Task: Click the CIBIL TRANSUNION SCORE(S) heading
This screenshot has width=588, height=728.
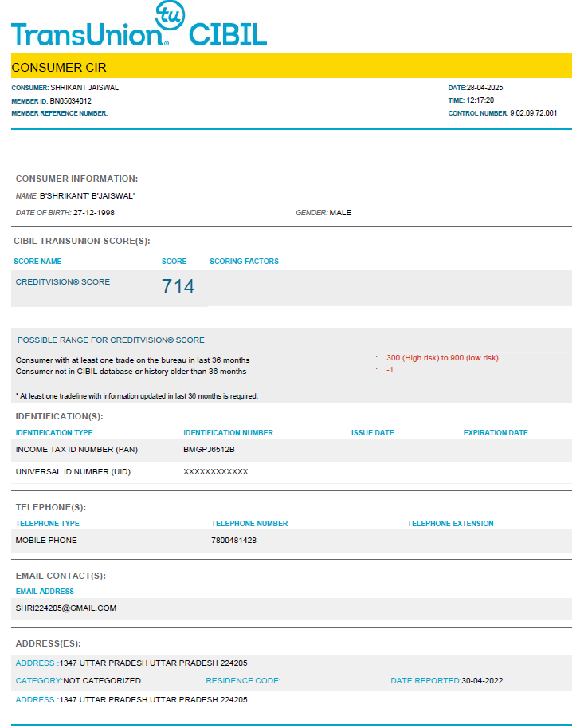Action: [82, 241]
